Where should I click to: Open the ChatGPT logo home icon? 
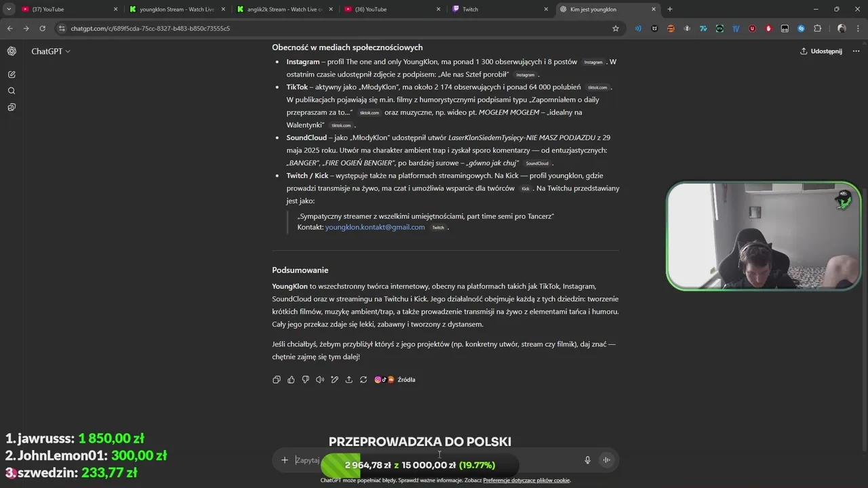(12, 52)
